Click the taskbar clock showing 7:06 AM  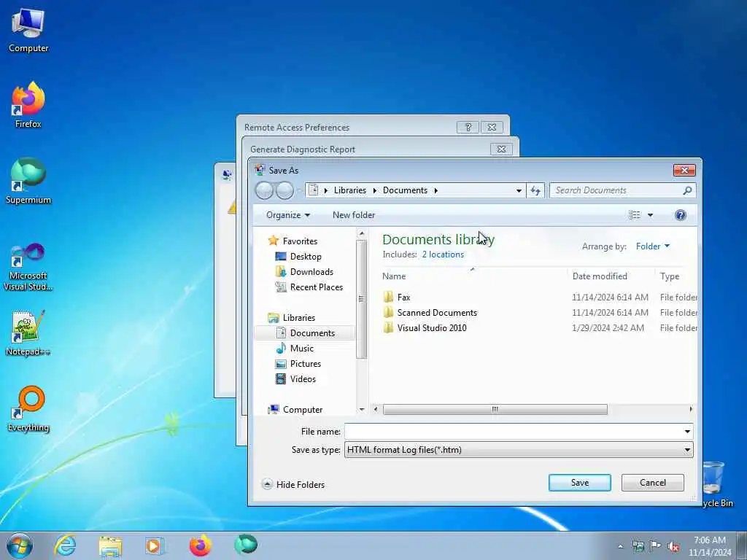[x=710, y=546]
